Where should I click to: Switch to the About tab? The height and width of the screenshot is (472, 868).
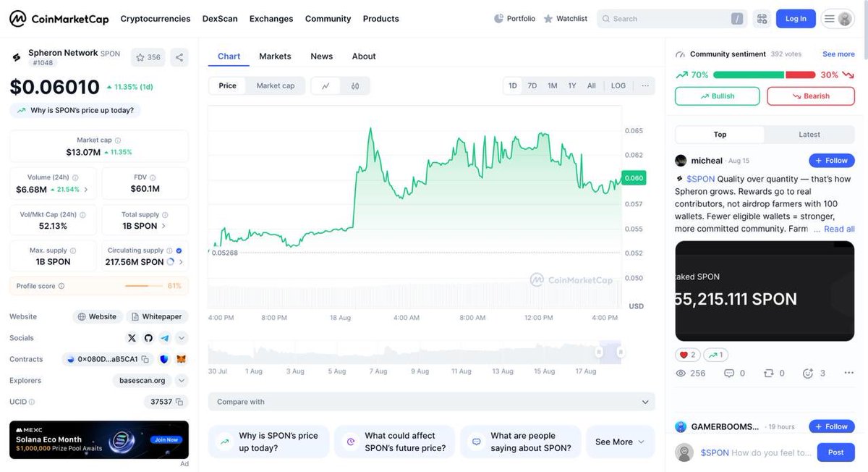pos(364,56)
